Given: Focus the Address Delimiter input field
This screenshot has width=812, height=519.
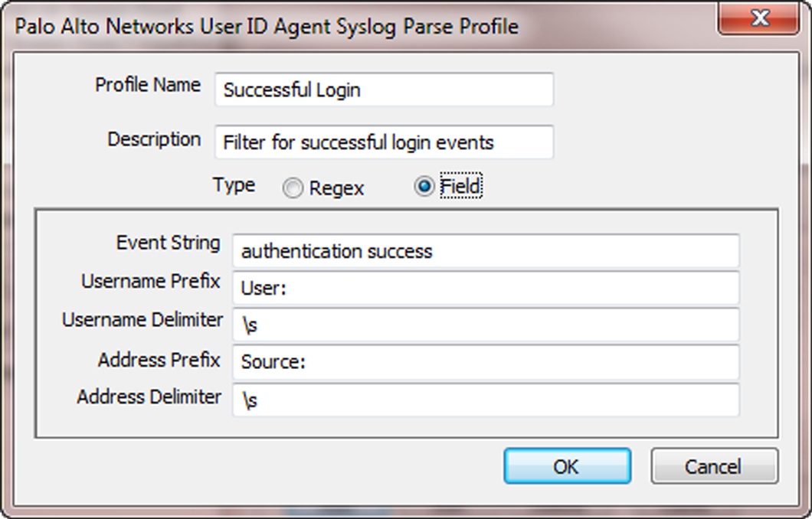Looking at the screenshot, I should [486, 400].
